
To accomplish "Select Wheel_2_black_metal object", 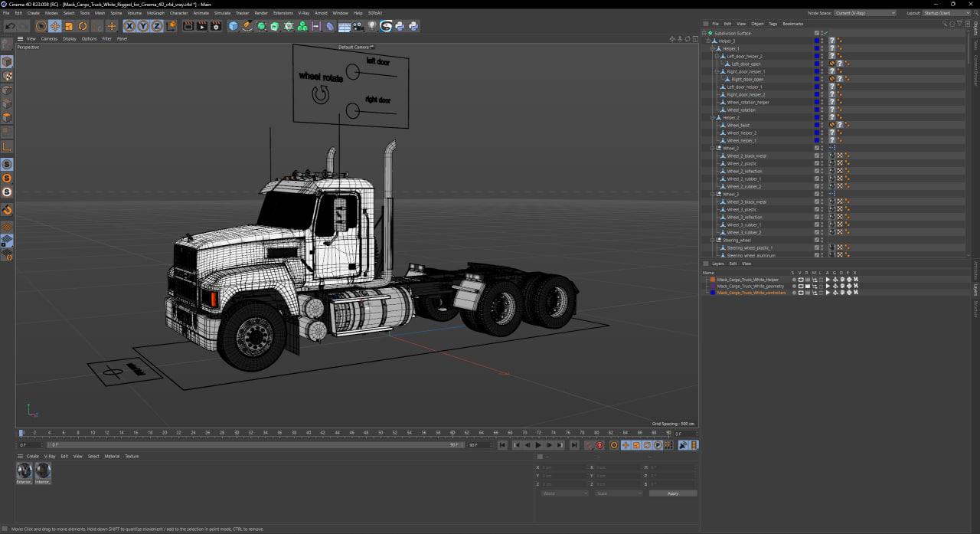I will pyautogui.click(x=746, y=156).
